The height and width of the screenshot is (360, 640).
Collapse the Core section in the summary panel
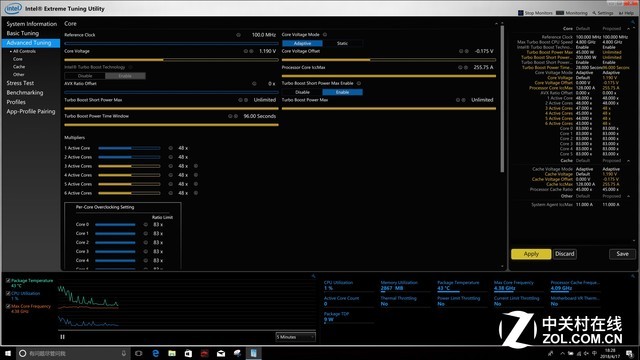[629, 29]
